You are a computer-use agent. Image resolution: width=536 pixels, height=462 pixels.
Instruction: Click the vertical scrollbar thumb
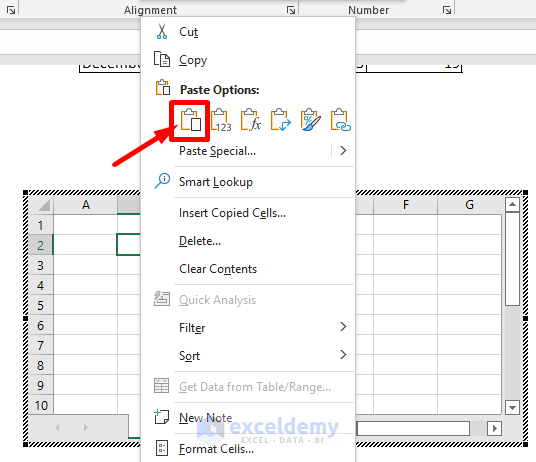tap(512, 259)
